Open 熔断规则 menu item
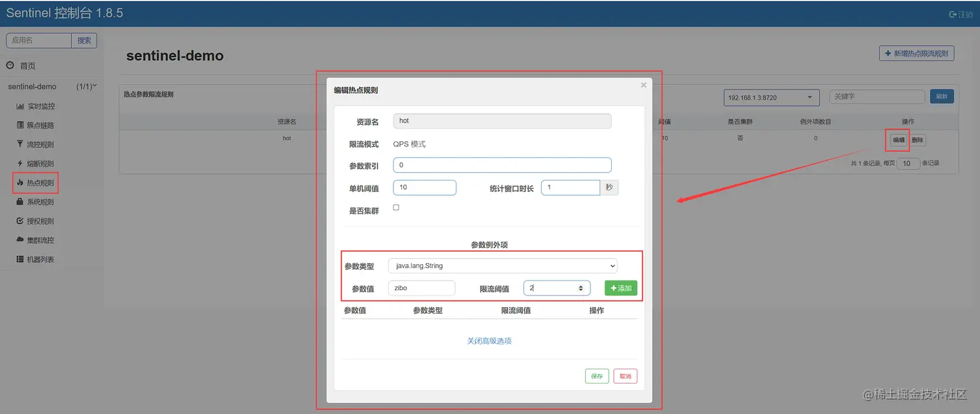 pos(41,164)
